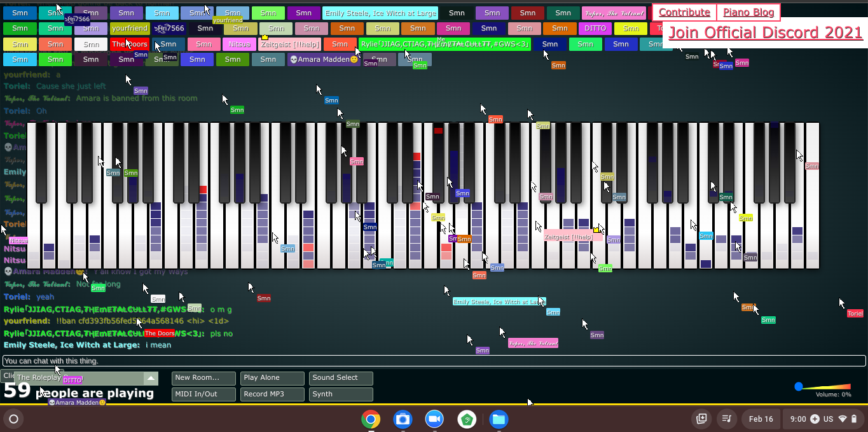Open The Roleplay room selector
The height and width of the screenshot is (432, 868).
click(85, 378)
